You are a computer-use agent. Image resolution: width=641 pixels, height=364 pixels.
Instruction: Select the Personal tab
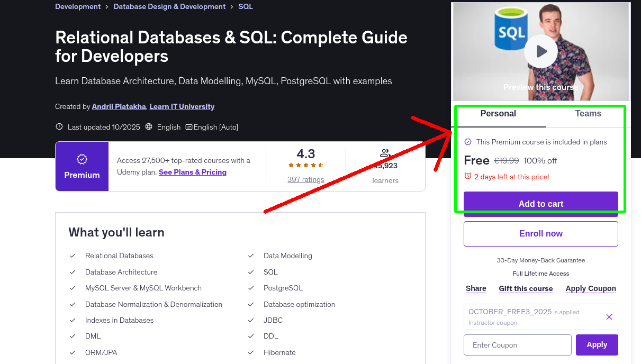(x=498, y=113)
